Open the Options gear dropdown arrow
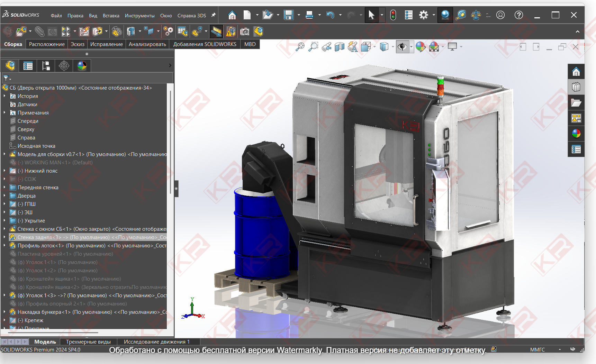The width and height of the screenshot is (596, 364). pyautogui.click(x=434, y=15)
